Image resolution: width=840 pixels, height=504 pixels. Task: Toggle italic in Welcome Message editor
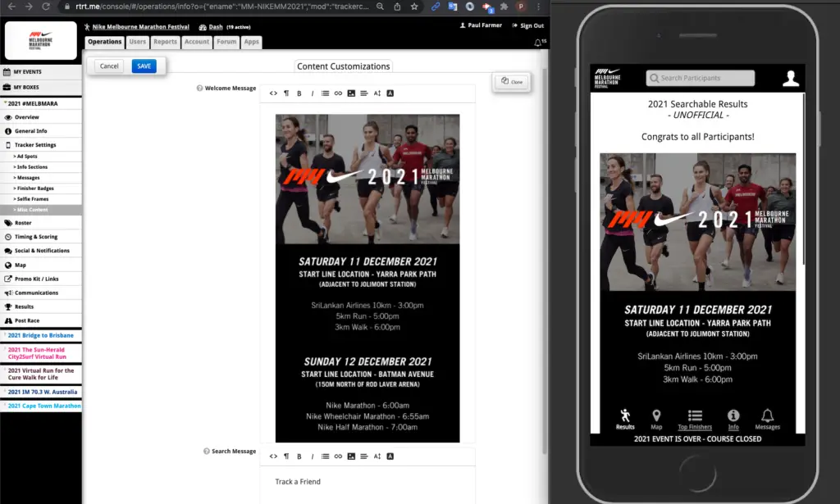(x=313, y=93)
